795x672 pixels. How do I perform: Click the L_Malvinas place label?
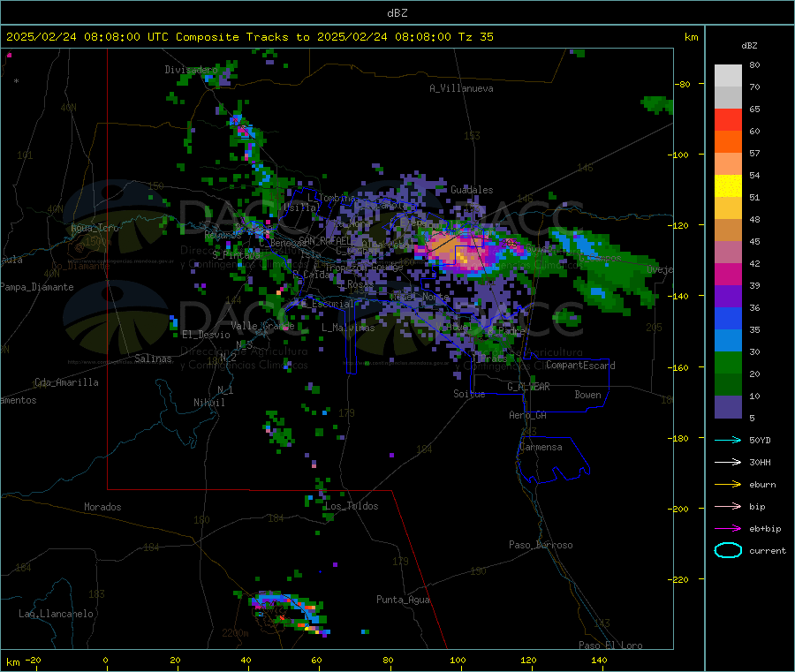348,328
